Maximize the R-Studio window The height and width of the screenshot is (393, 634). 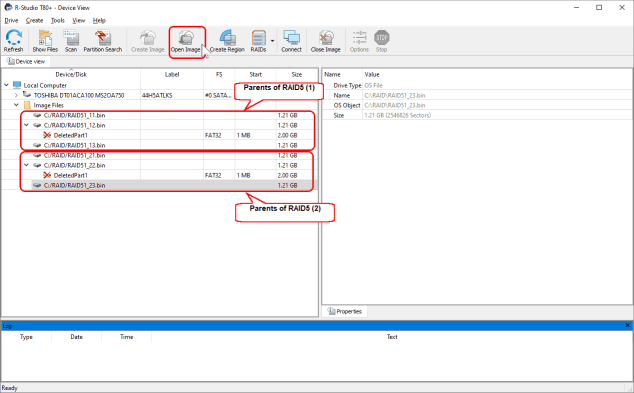coord(599,7)
